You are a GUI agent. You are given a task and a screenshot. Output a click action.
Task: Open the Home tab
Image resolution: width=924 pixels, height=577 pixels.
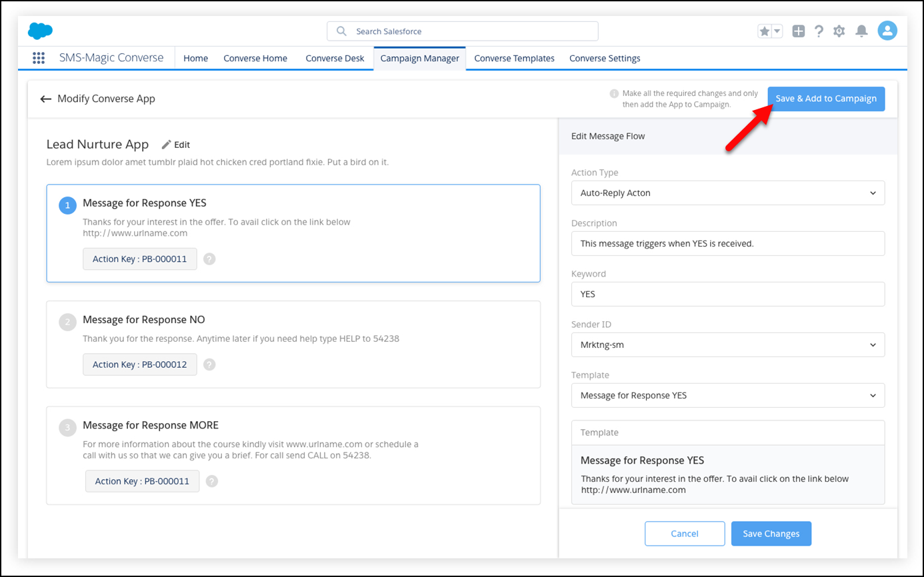tap(195, 58)
